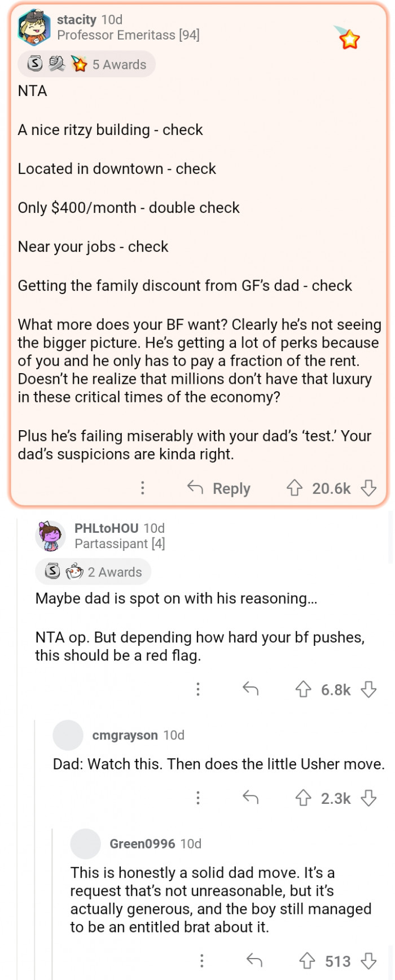Open the stacity username link
Image resolution: width=395 pixels, height=980 pixels.
(x=77, y=20)
